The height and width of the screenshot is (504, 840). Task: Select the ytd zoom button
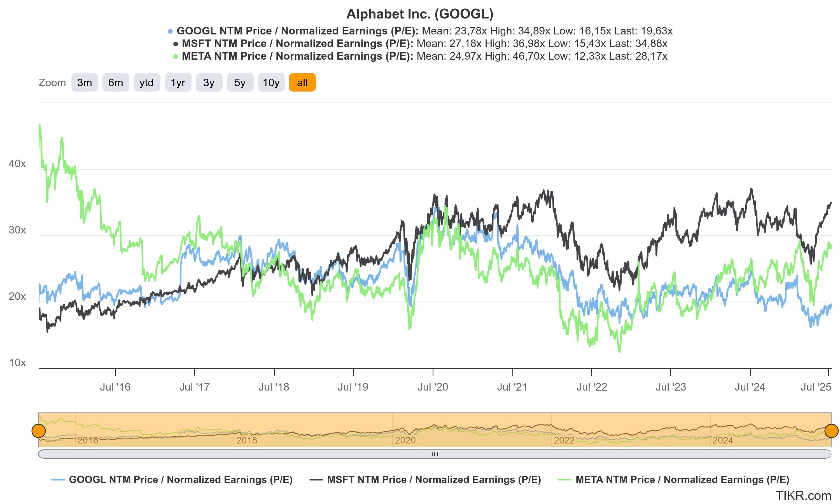[147, 83]
